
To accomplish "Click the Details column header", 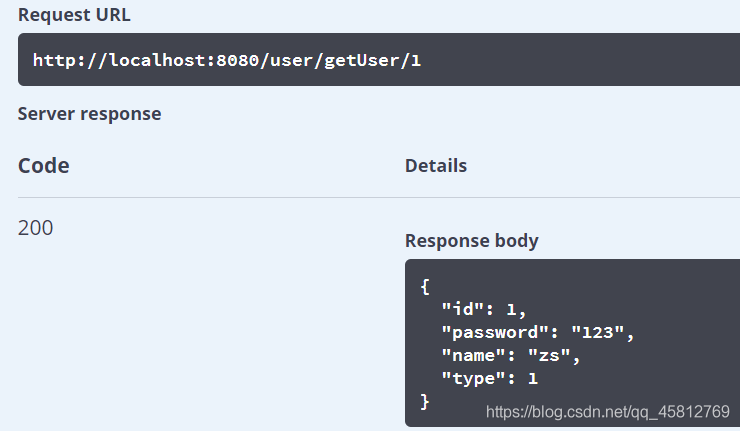I will click(x=436, y=166).
